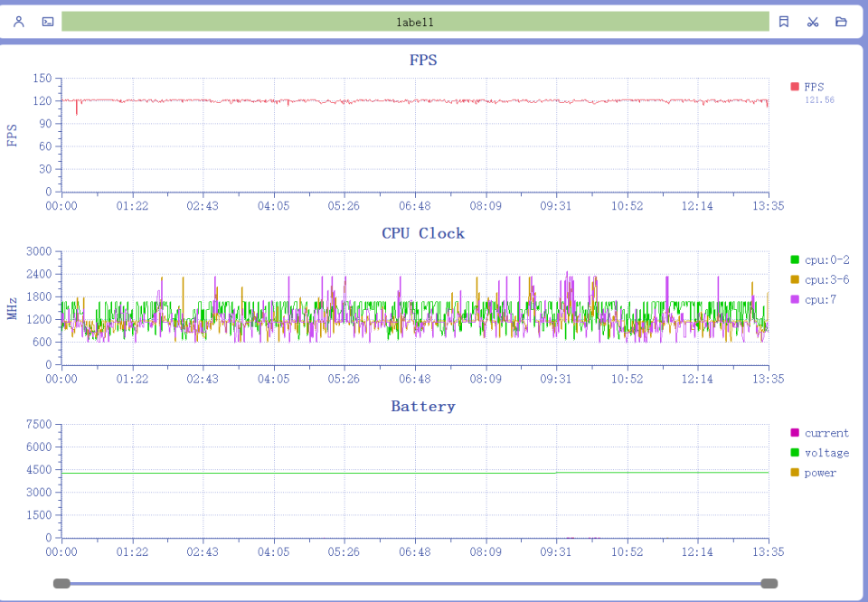Click the orange power color swatch

click(x=795, y=473)
